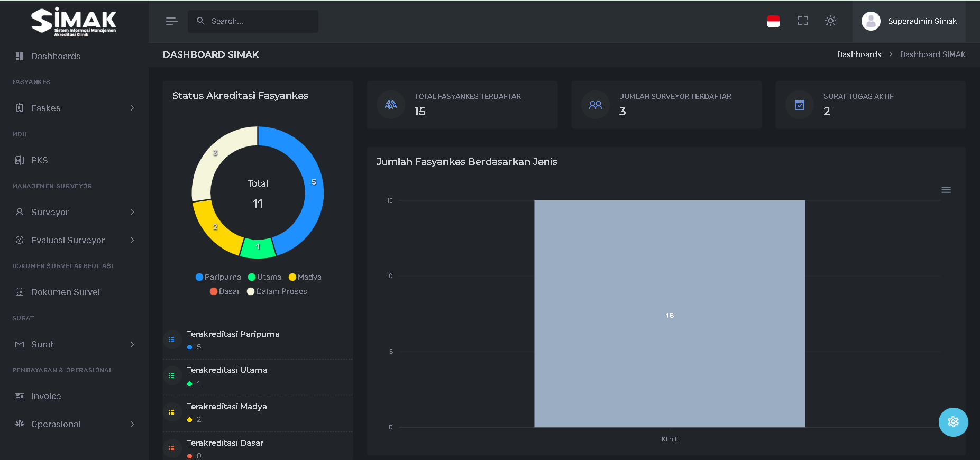Open the Dokumen Survei menu item
The width and height of the screenshot is (980, 460).
click(x=65, y=292)
